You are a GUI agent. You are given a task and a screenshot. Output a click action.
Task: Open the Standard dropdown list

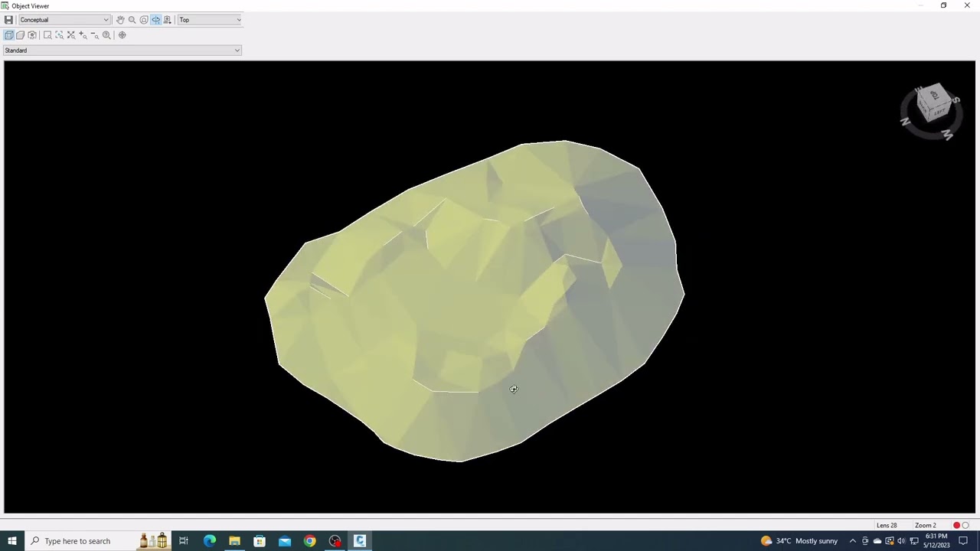[122, 51]
